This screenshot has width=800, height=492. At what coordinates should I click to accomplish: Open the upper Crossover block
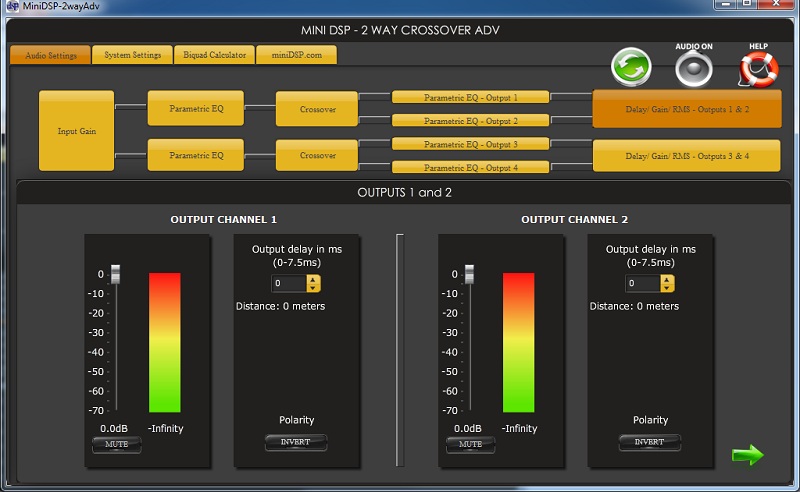[x=317, y=109]
